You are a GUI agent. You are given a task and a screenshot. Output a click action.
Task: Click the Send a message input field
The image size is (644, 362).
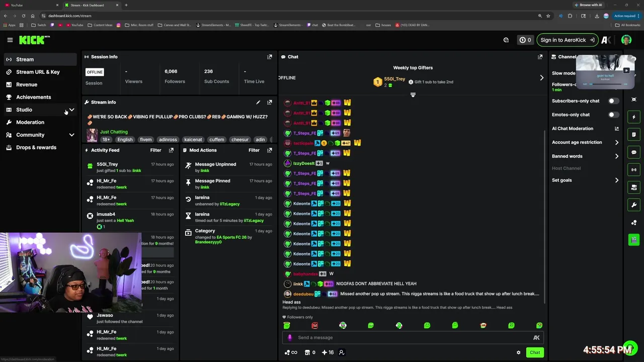point(413,337)
